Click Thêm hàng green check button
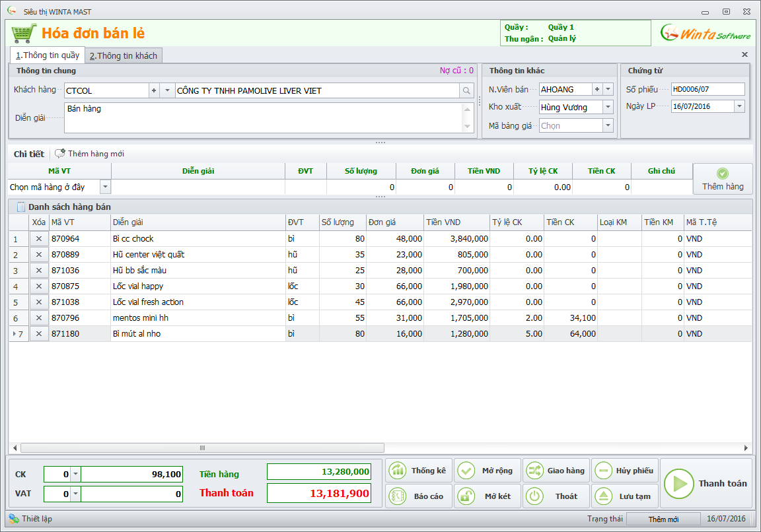 (x=723, y=179)
